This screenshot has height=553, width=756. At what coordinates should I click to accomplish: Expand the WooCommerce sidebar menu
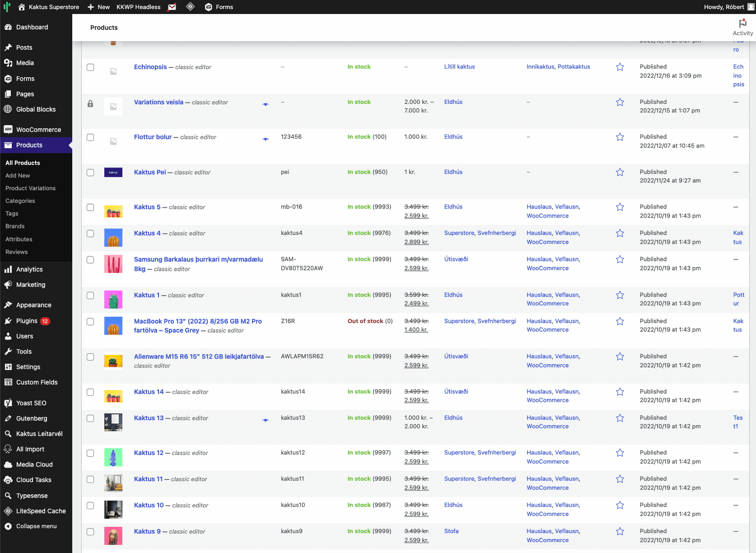click(x=38, y=130)
